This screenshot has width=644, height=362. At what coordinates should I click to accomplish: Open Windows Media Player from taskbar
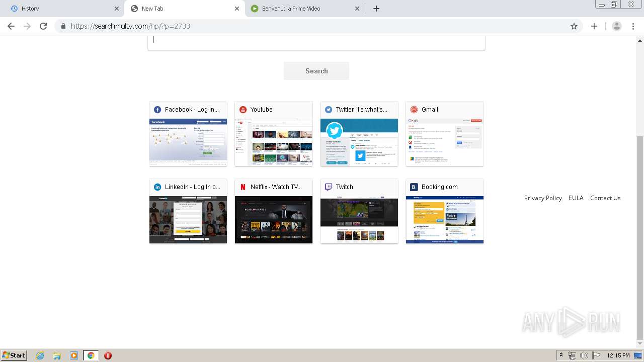[74, 355]
